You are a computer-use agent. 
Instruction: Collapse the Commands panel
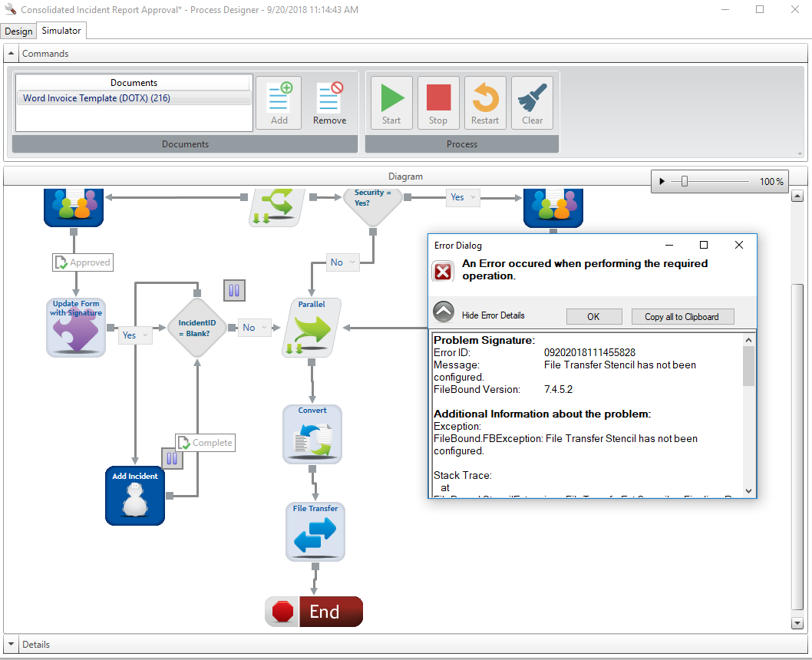click(x=12, y=54)
